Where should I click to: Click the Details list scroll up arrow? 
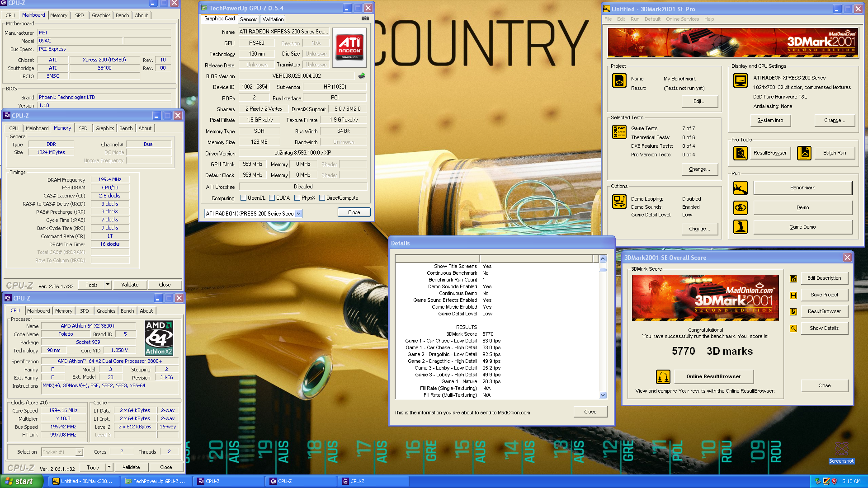coord(603,259)
